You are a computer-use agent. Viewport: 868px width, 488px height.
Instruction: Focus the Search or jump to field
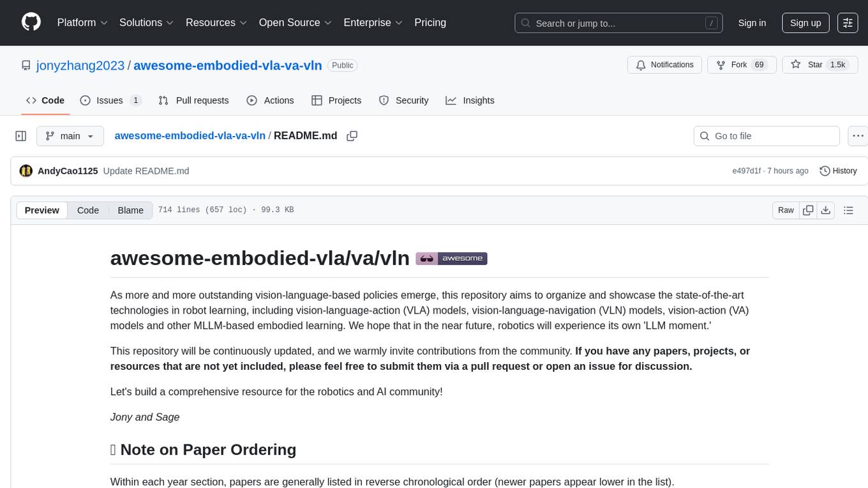[618, 23]
